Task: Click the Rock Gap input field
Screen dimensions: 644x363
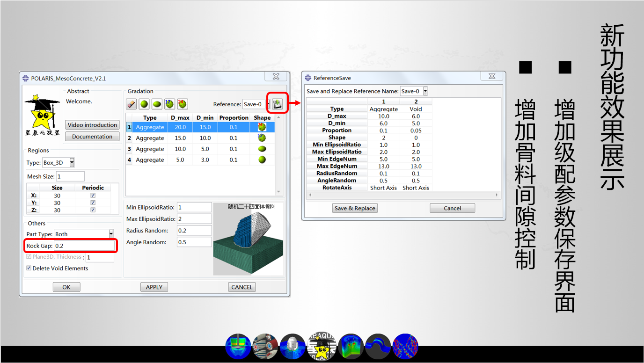Action: pyautogui.click(x=84, y=246)
